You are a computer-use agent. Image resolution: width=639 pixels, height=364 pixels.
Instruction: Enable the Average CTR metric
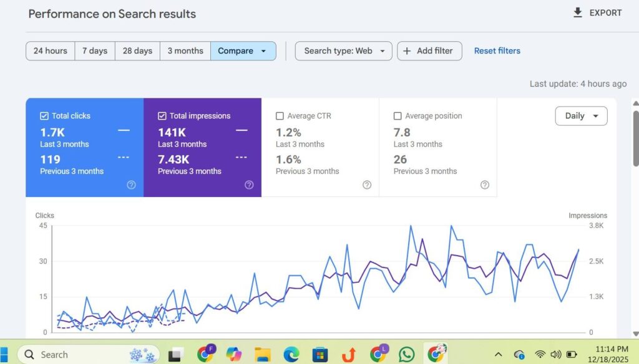click(279, 115)
